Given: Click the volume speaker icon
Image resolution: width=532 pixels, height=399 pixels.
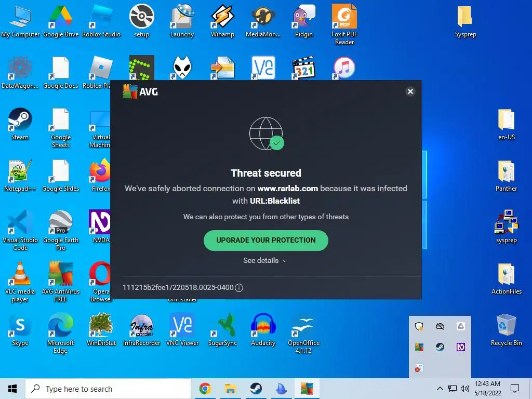Looking at the screenshot, I should [465, 389].
